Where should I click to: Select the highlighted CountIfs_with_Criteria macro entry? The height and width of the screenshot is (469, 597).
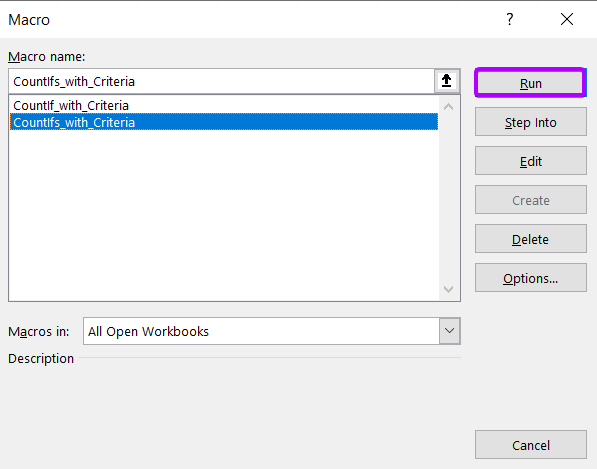pos(224,122)
